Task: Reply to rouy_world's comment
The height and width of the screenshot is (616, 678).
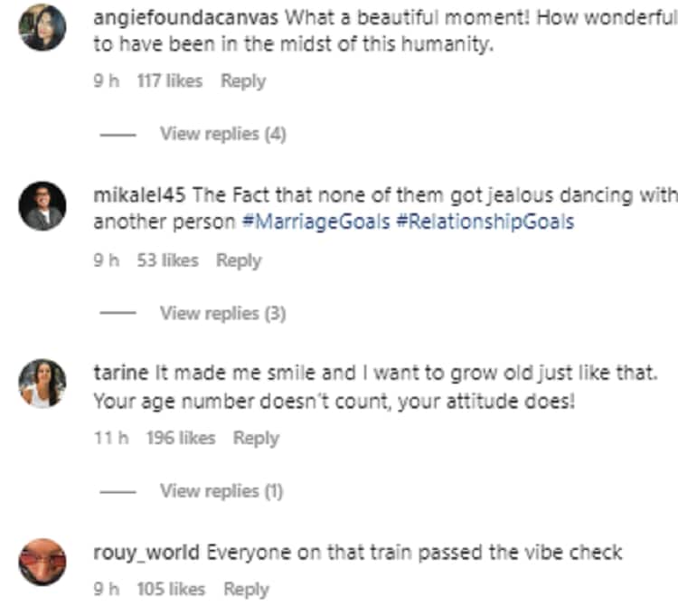Action: (x=247, y=589)
